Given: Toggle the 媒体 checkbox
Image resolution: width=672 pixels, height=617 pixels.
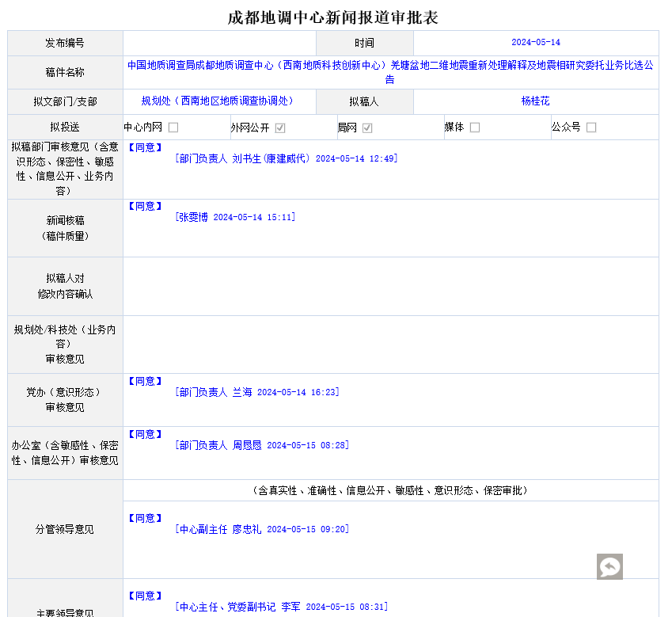Looking at the screenshot, I should click(475, 128).
